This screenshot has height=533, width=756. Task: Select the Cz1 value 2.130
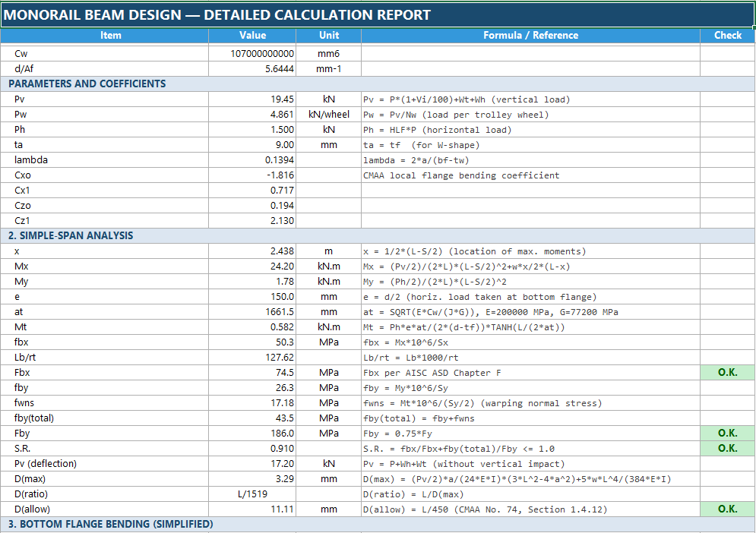click(x=252, y=221)
